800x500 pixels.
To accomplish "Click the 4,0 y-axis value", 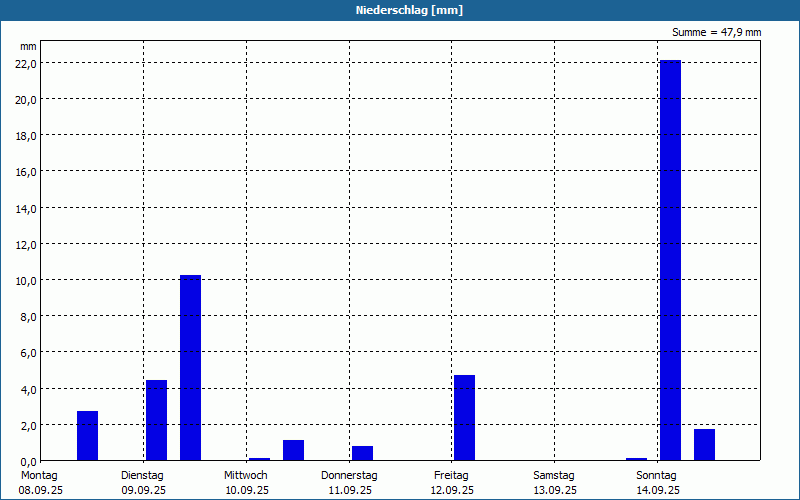I will pos(28,389).
